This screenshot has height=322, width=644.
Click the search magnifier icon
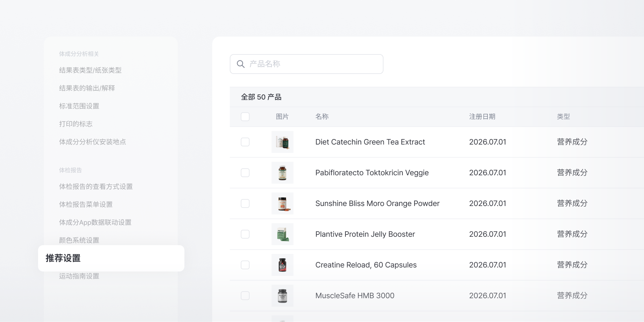pyautogui.click(x=240, y=64)
